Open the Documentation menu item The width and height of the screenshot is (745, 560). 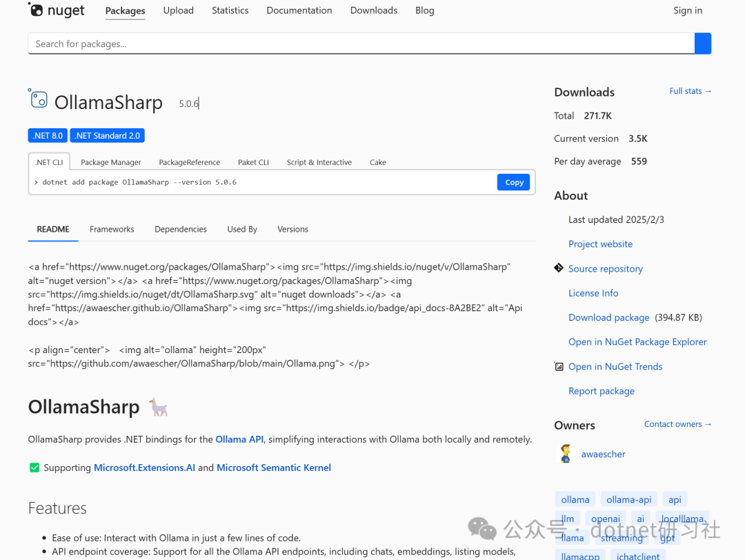coord(299,10)
